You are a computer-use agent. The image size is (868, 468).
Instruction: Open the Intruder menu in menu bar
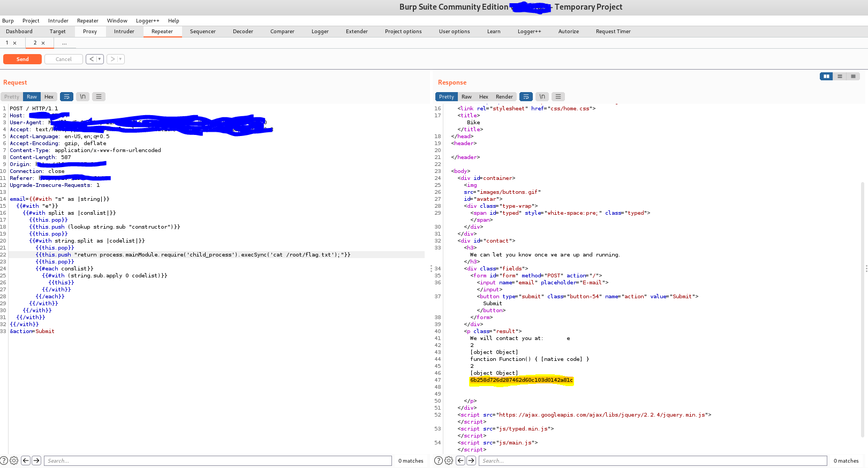[58, 21]
